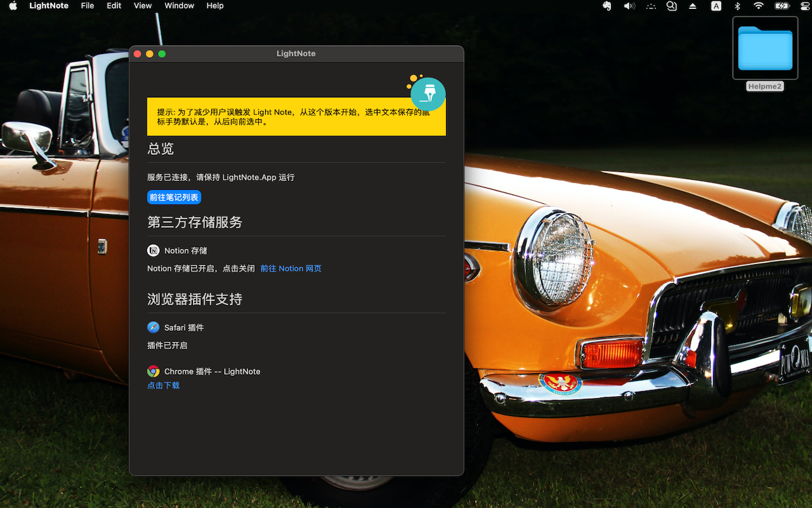Screen dimensions: 812x508
Task: Click the 前往笔记列表 button
Action: [174, 197]
